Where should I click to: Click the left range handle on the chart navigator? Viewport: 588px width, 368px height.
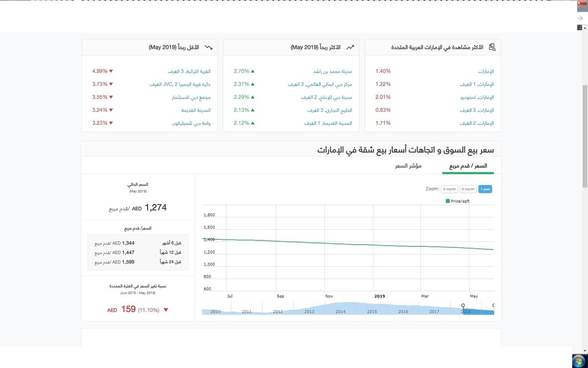463,306
